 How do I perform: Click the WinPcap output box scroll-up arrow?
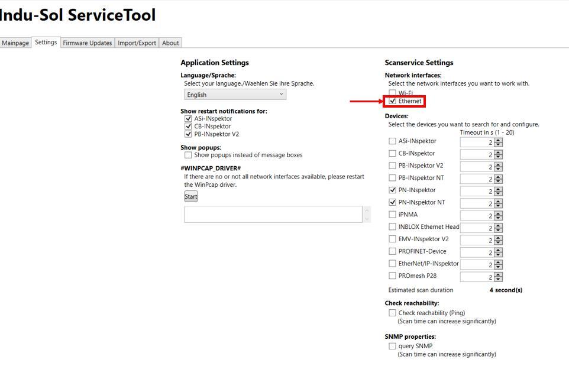point(367,210)
